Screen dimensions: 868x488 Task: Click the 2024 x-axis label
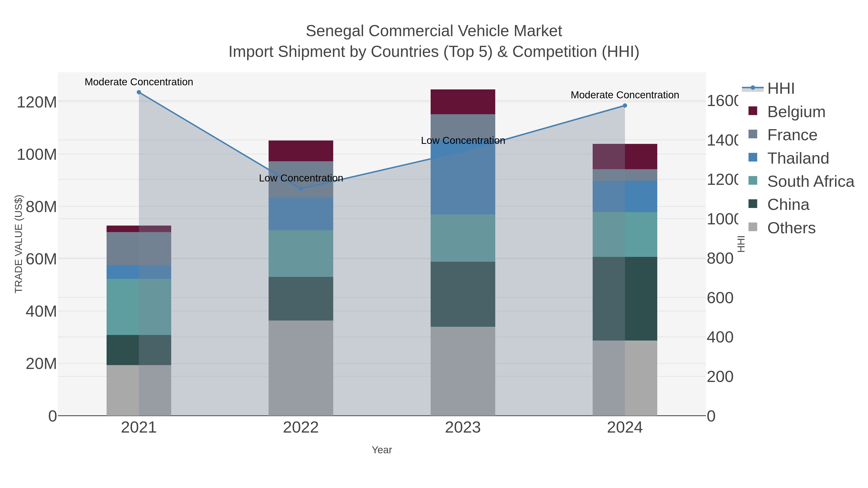625,428
